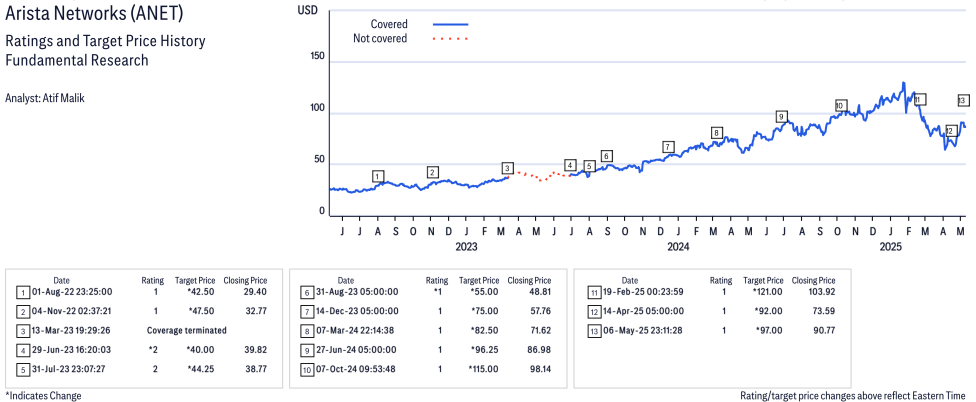Click target price *55.00
The width and height of the screenshot is (976, 402).
click(x=484, y=291)
